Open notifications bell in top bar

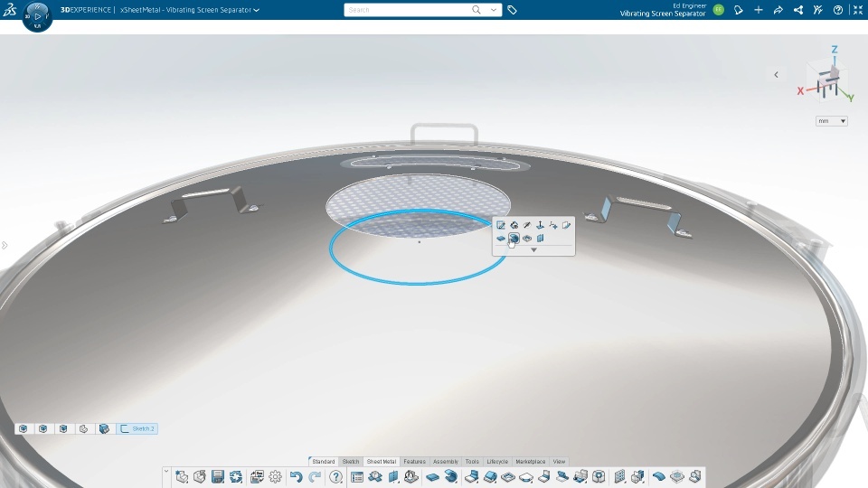739,10
